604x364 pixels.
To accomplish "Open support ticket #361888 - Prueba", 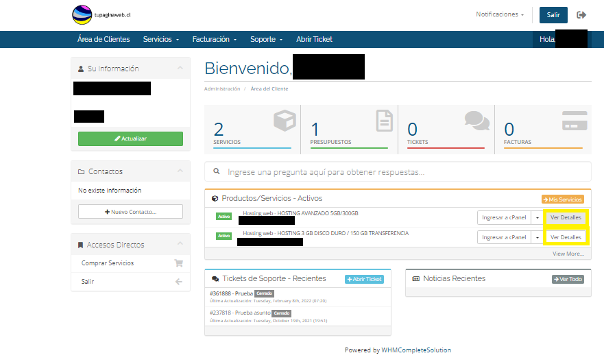I will click(x=231, y=293).
